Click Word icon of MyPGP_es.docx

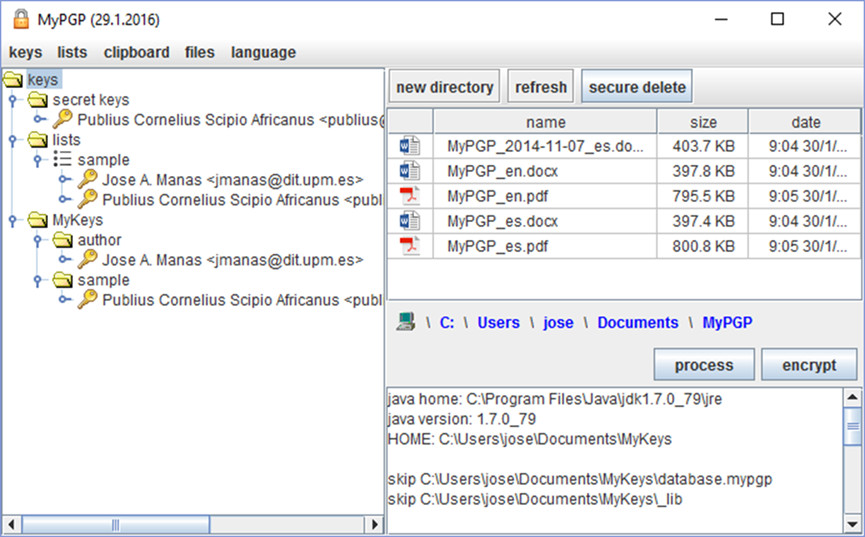(410, 221)
